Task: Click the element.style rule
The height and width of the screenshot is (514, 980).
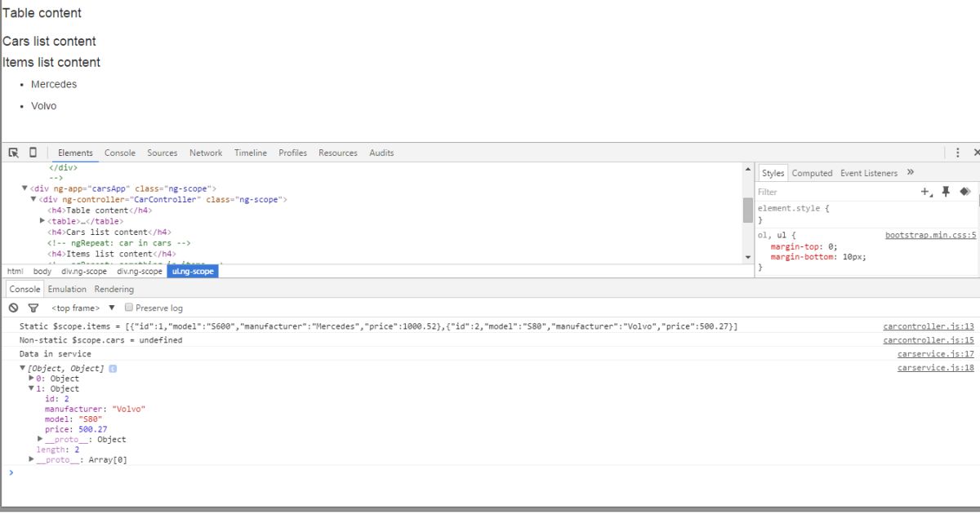Action: [794, 209]
